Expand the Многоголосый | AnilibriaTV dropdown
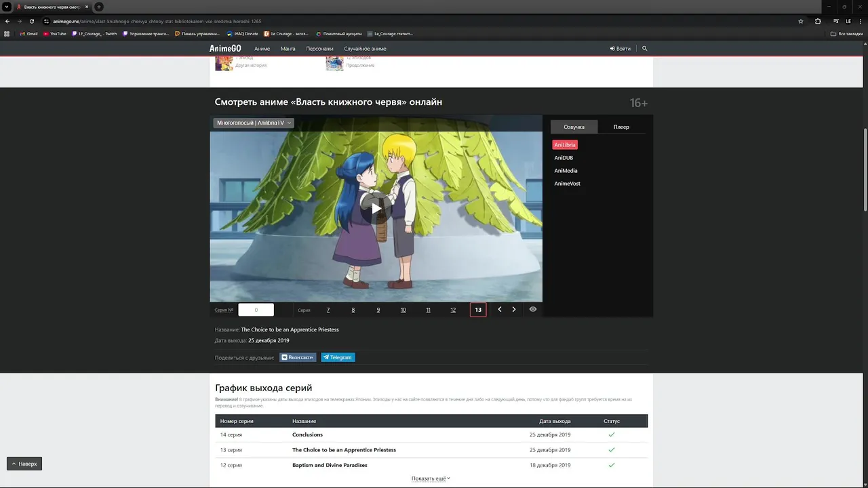The width and height of the screenshot is (868, 488). click(254, 123)
